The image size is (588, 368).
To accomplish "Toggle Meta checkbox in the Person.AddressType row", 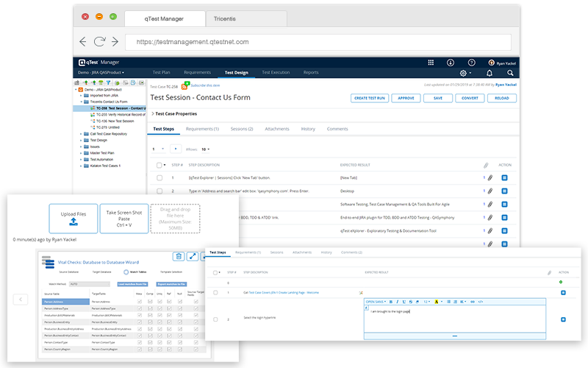I will click(x=140, y=308).
